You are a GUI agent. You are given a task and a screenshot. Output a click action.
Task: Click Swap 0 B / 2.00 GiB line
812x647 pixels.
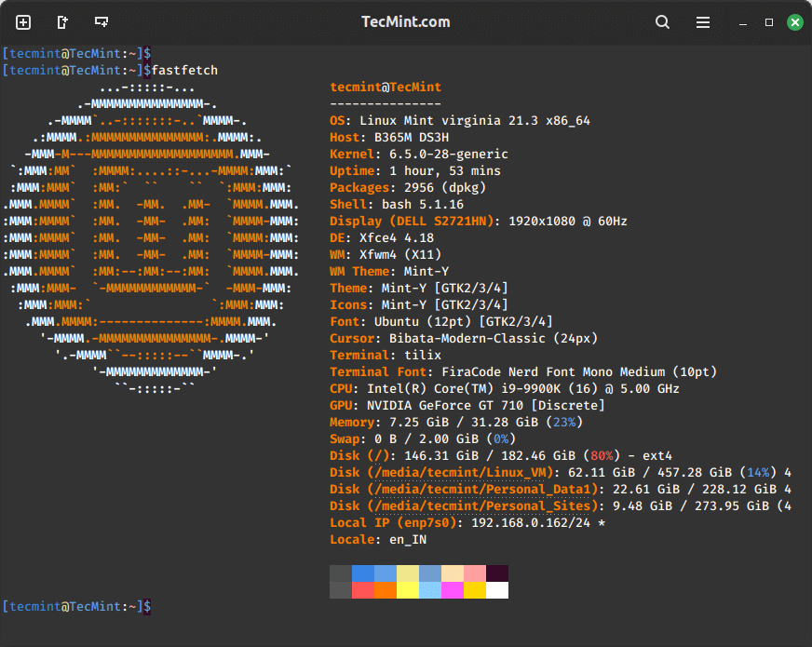point(423,438)
